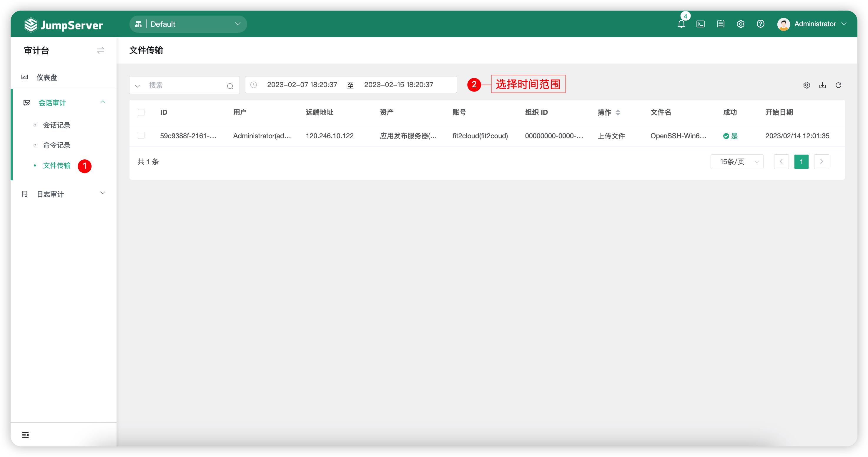Screen dimensions: 868x457
Task: Click remote address 120.246.10.122 cell
Action: click(x=330, y=136)
